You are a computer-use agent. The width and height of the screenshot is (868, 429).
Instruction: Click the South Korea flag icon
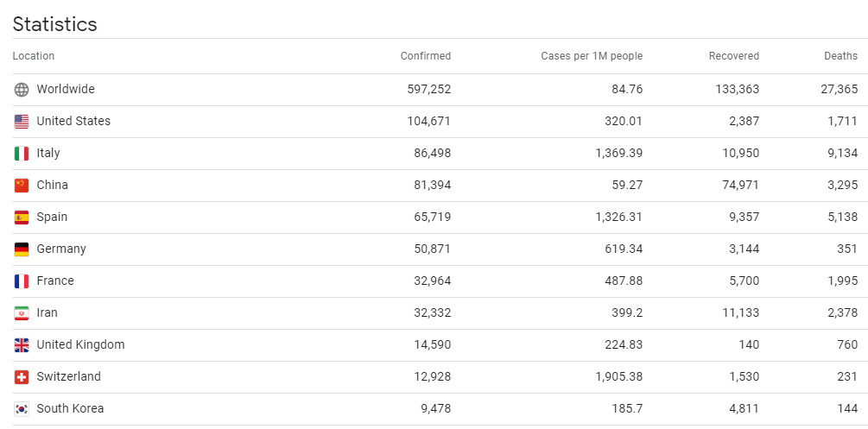click(22, 409)
